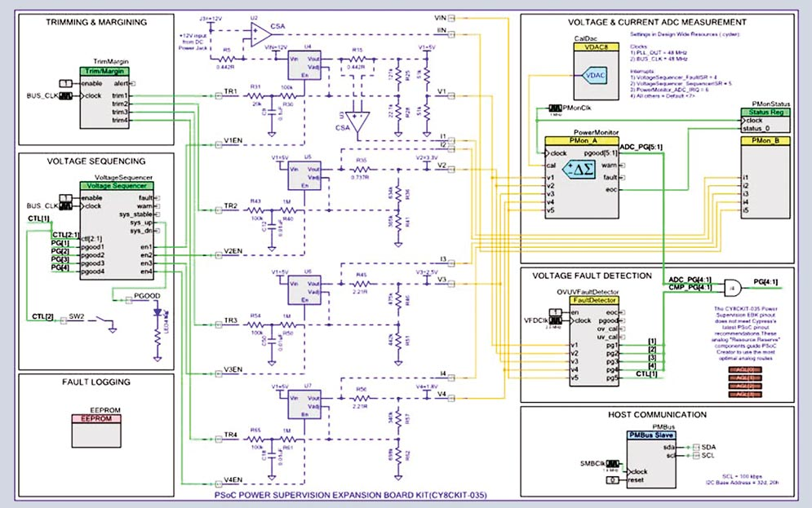Click the PMonClk clock component
Viewport: 812px width, 508px height.
(x=555, y=107)
